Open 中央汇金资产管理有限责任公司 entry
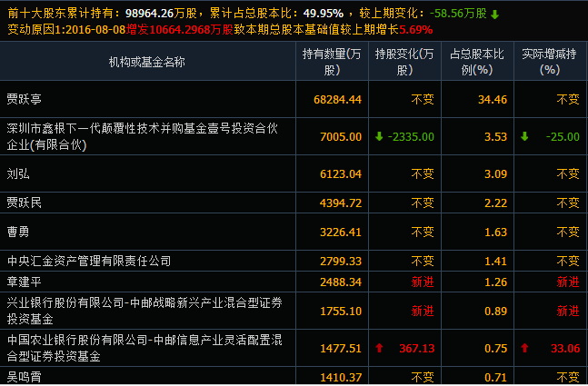Image resolution: width=588 pixels, height=386 pixels. point(88,262)
